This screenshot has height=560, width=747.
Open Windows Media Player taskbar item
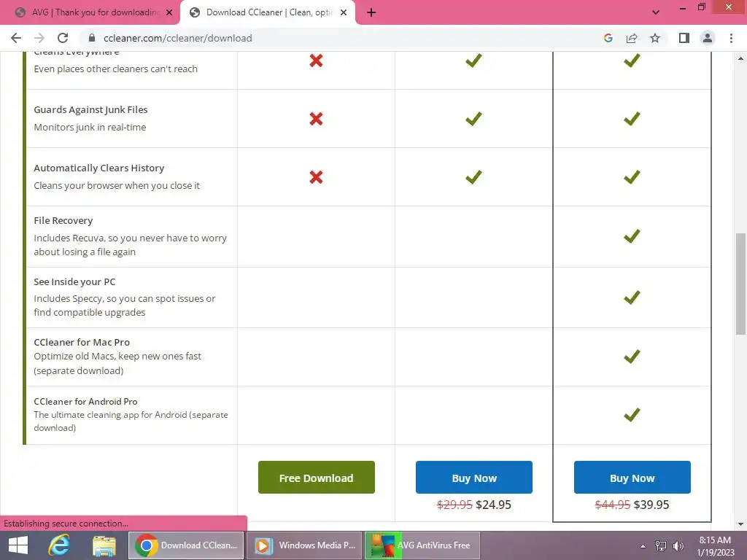(304, 545)
